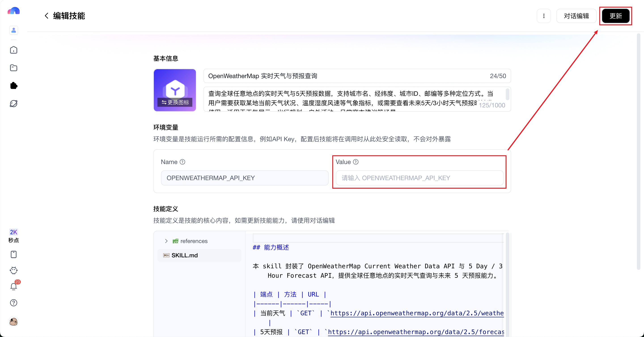The height and width of the screenshot is (337, 644).
Task: Open the three-dot more options menu
Action: click(x=544, y=16)
